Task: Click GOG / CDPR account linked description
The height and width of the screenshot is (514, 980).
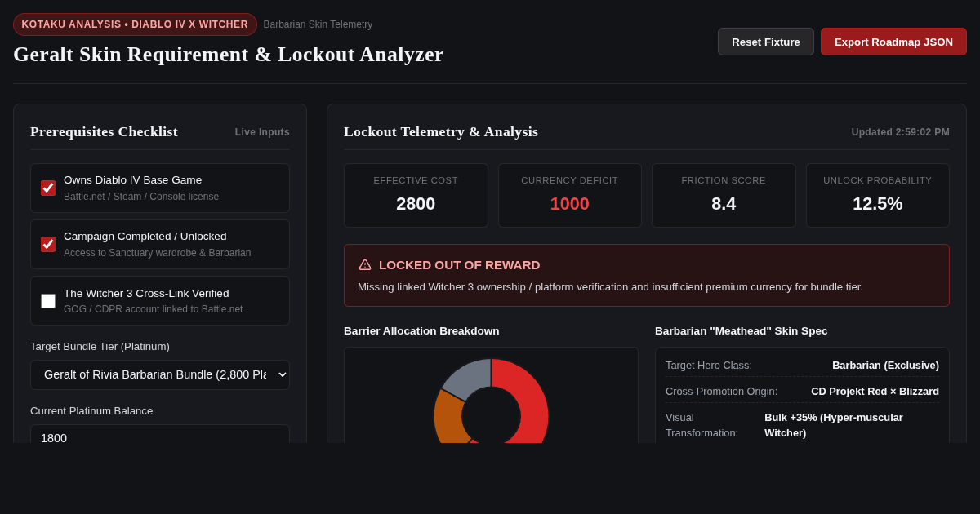Action: coord(153,309)
